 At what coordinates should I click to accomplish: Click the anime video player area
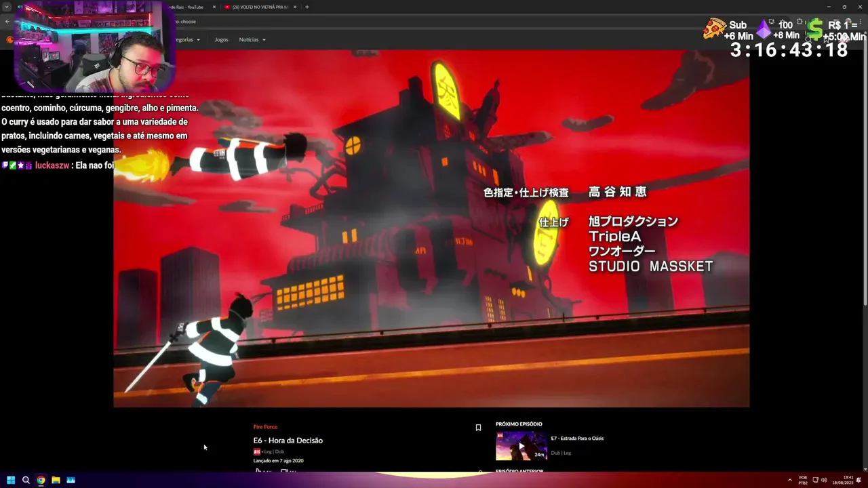coord(431,228)
